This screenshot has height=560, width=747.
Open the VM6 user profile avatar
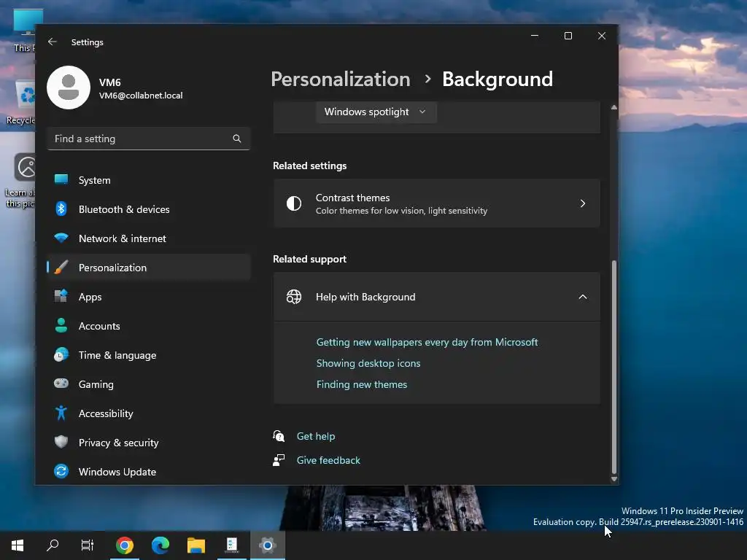point(69,87)
